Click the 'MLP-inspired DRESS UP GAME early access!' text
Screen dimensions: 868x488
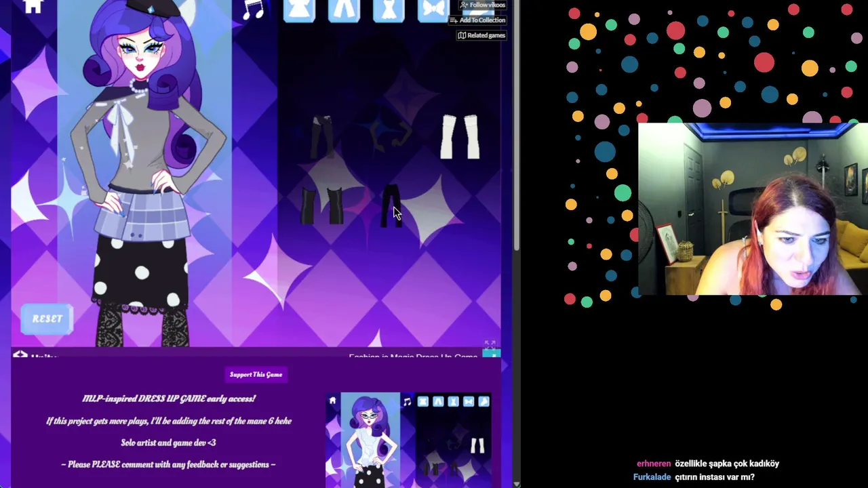click(169, 399)
